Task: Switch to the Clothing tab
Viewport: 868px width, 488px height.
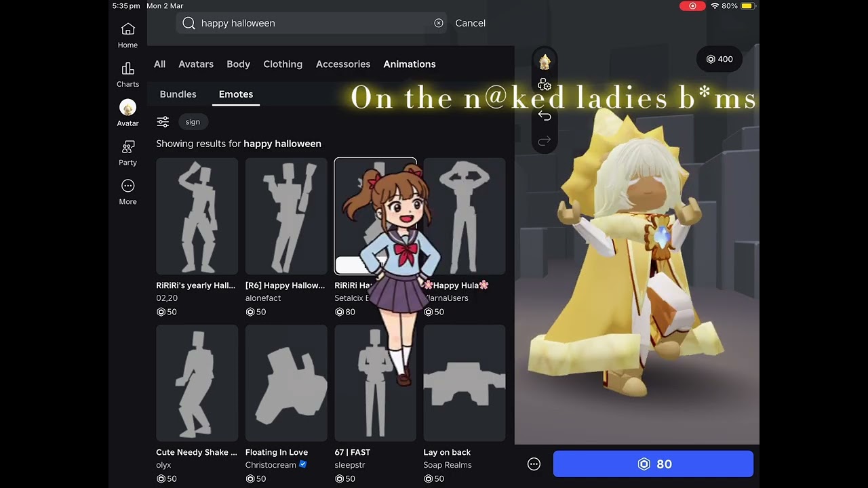Action: click(x=283, y=64)
